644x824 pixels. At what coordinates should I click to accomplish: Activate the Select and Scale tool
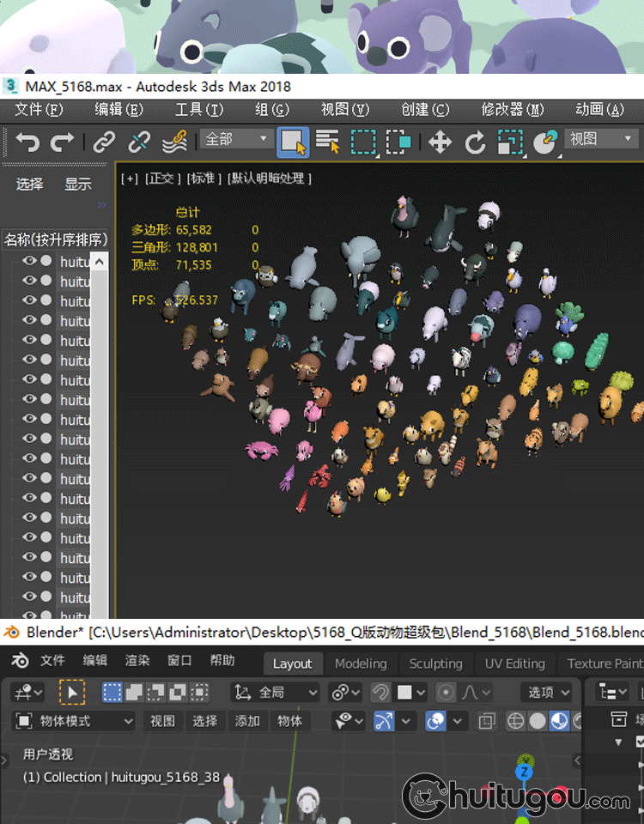[x=510, y=142]
